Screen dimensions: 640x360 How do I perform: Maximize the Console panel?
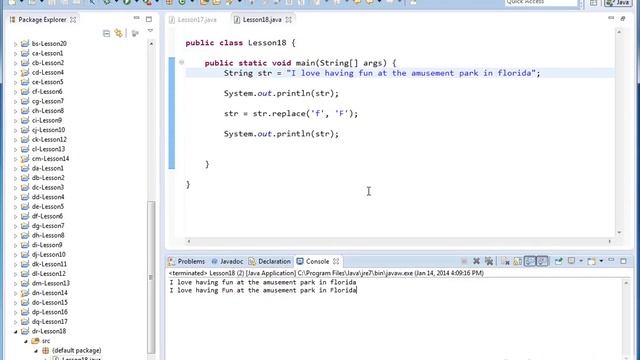(x=623, y=261)
